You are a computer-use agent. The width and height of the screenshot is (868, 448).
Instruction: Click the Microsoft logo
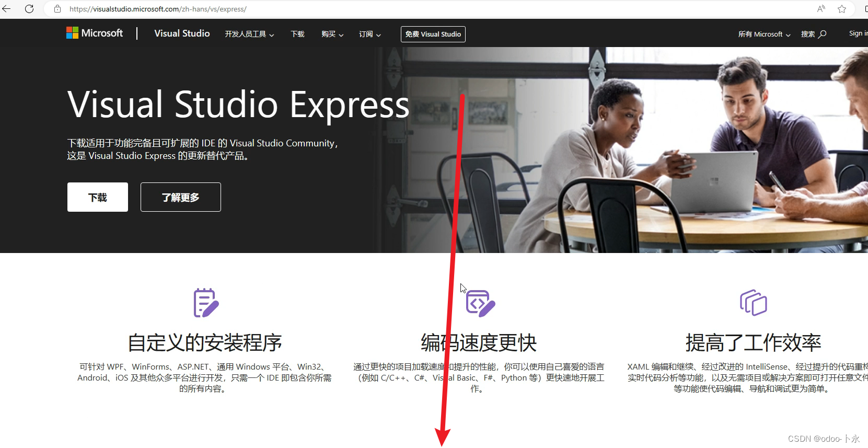tap(95, 33)
